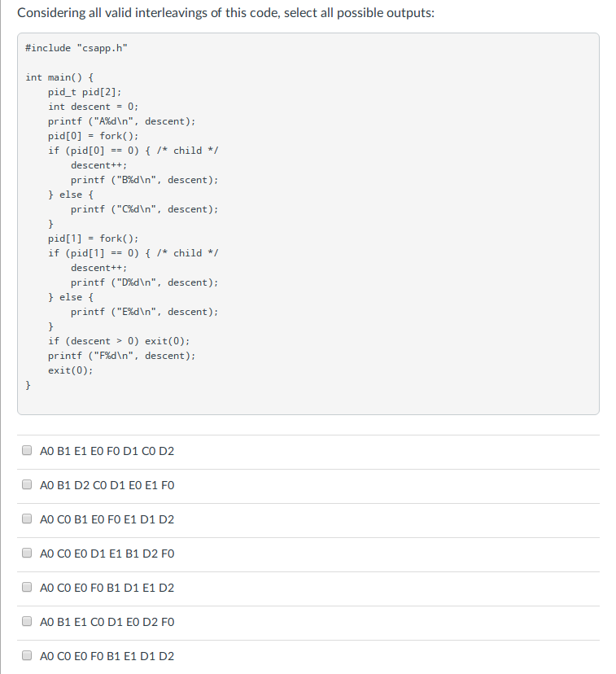Screen dimensions: 616x674
Task: Tick the option A0 C0 E0 F0 B1 D1 E1 D2
Action: [x=27, y=587]
